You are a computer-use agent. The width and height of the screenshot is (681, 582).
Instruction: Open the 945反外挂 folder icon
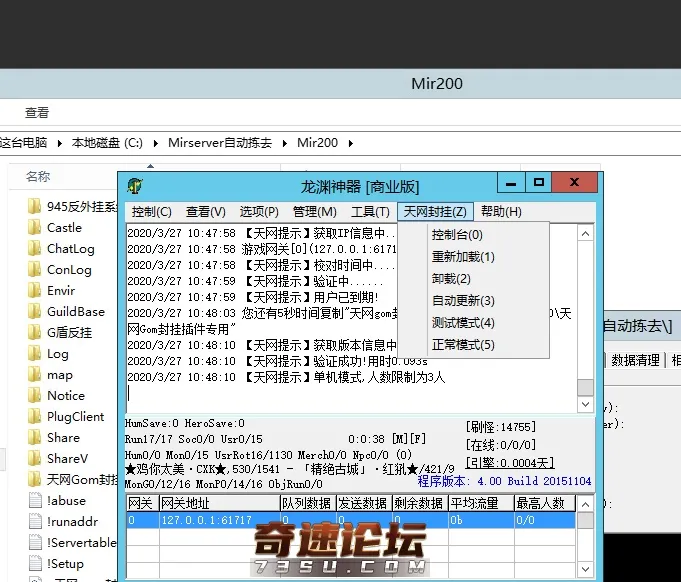tap(34, 206)
